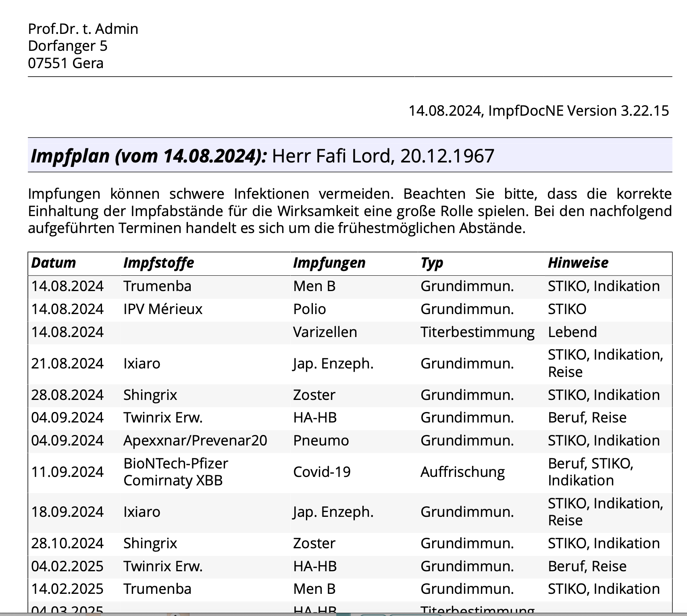This screenshot has height=616, width=687.
Task: Select 'Ixiaro' in the 18.09.2024 row
Action: (142, 512)
